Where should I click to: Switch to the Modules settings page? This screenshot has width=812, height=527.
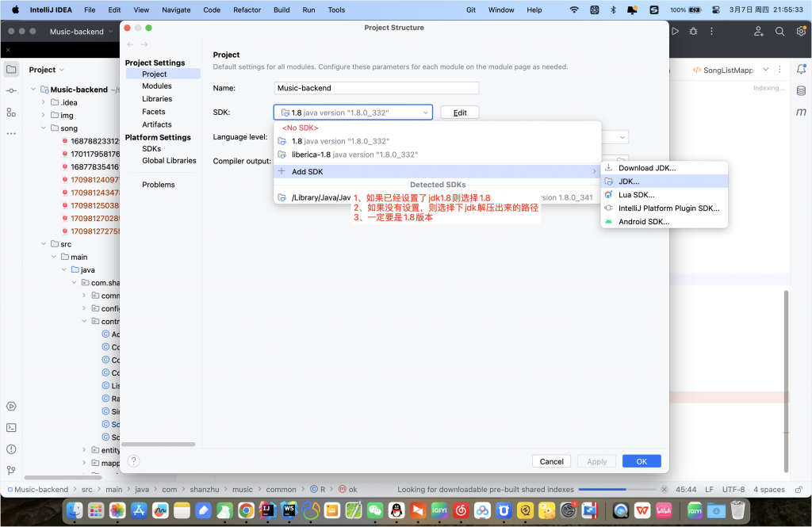pyautogui.click(x=156, y=86)
